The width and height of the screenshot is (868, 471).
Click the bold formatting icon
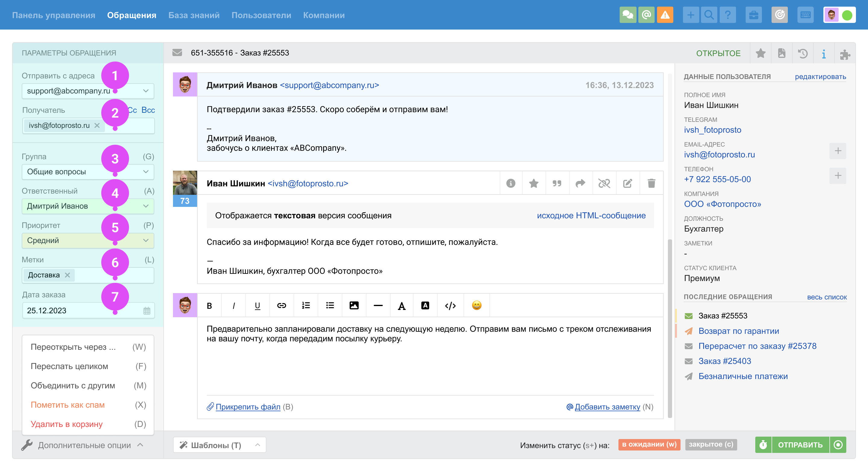pos(209,305)
